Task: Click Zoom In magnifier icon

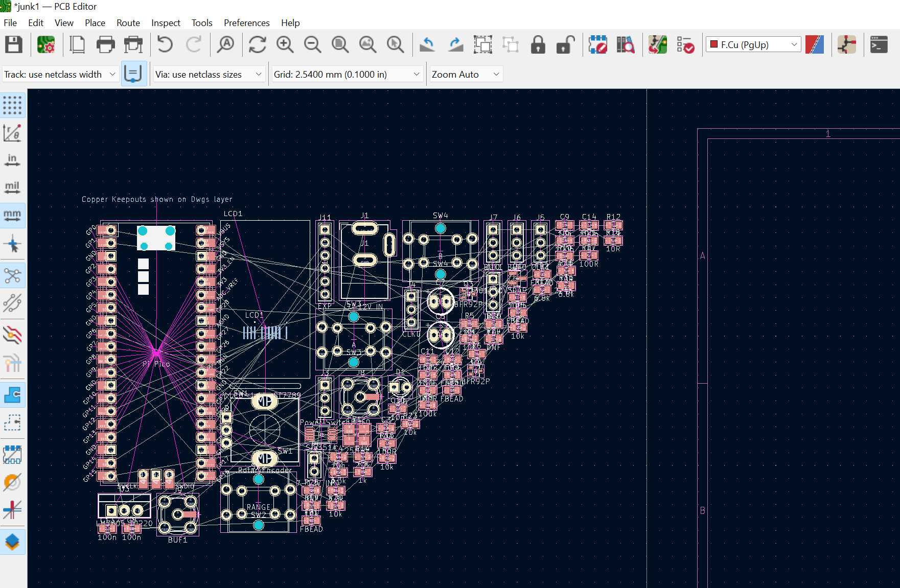Action: [x=285, y=45]
